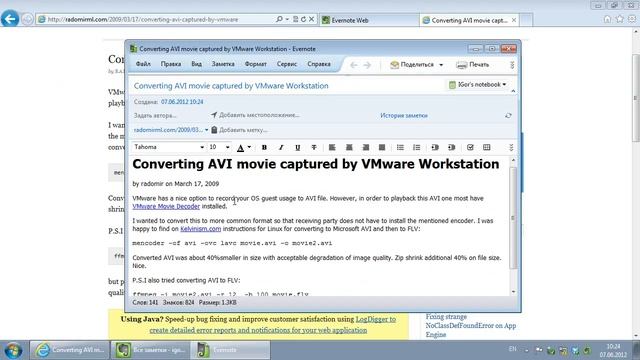Open the source URL dropdown arrow

[x=207, y=130]
